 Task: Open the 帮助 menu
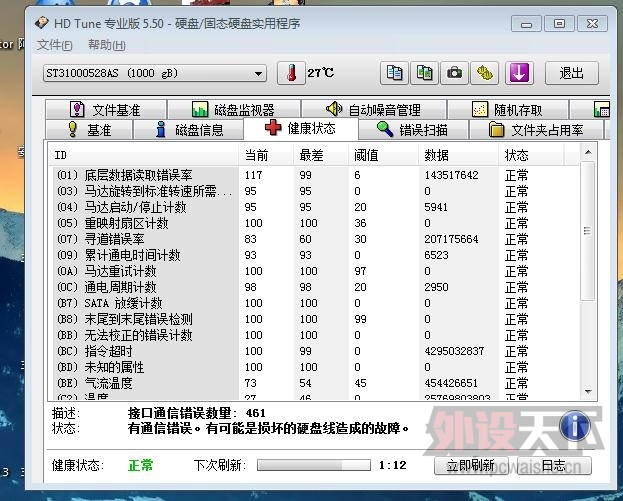tap(106, 45)
